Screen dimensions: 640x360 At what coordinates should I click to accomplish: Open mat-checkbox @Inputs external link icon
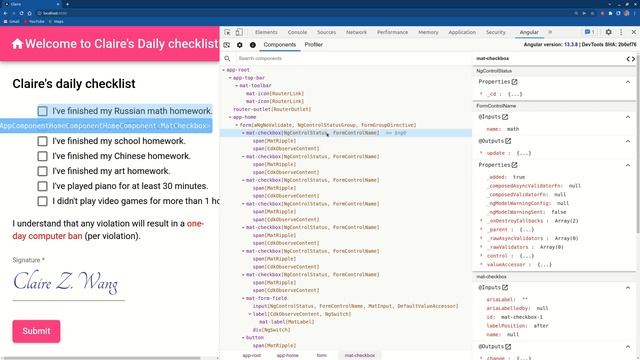(x=505, y=288)
